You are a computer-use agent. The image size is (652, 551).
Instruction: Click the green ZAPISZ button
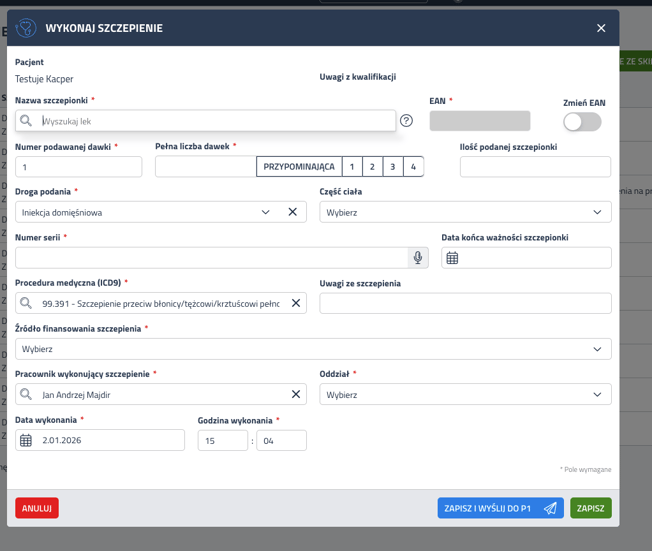(590, 508)
